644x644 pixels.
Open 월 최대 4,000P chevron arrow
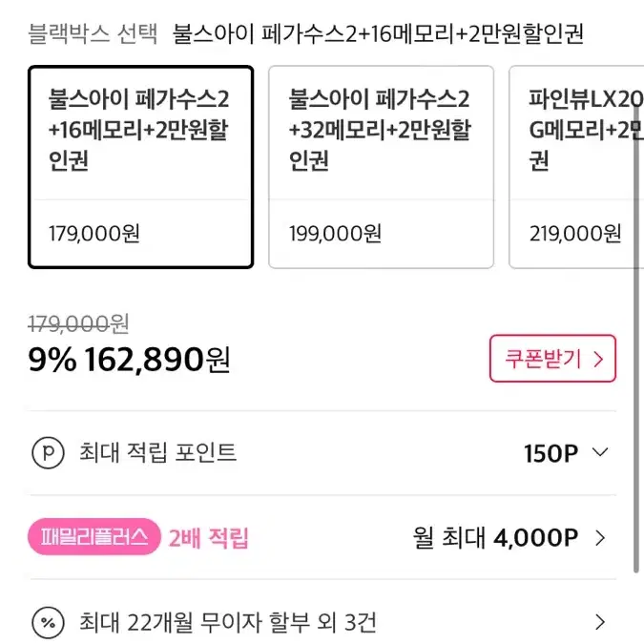(x=600, y=538)
